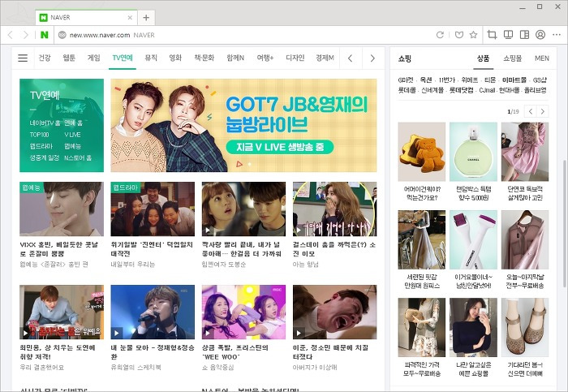Select the 게임 category tab

pyautogui.click(x=93, y=58)
